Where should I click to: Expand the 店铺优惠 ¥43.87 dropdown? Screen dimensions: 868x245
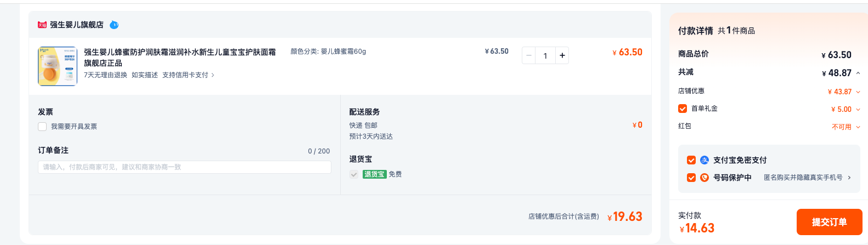(x=858, y=92)
